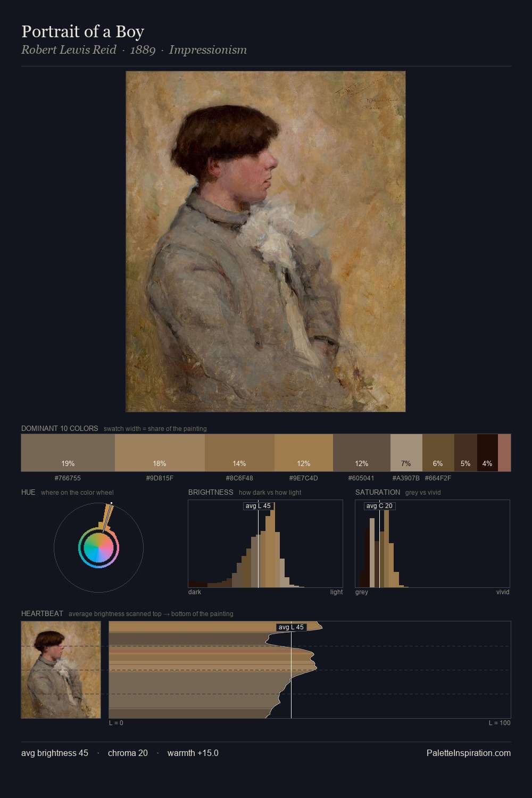532x798 pixels.
Task: Select the 7% swatch #A3907B
Action: click(x=406, y=453)
